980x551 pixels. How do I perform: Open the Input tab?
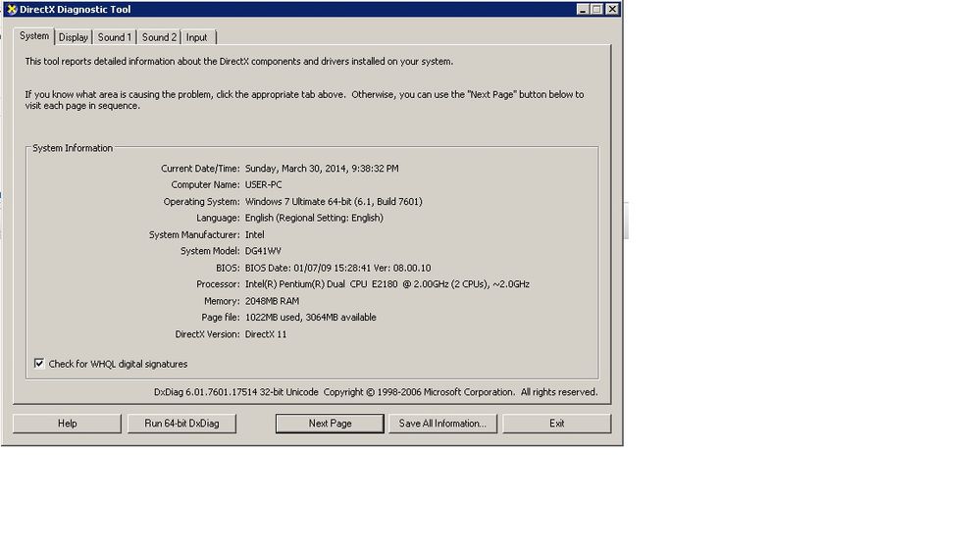coord(197,37)
